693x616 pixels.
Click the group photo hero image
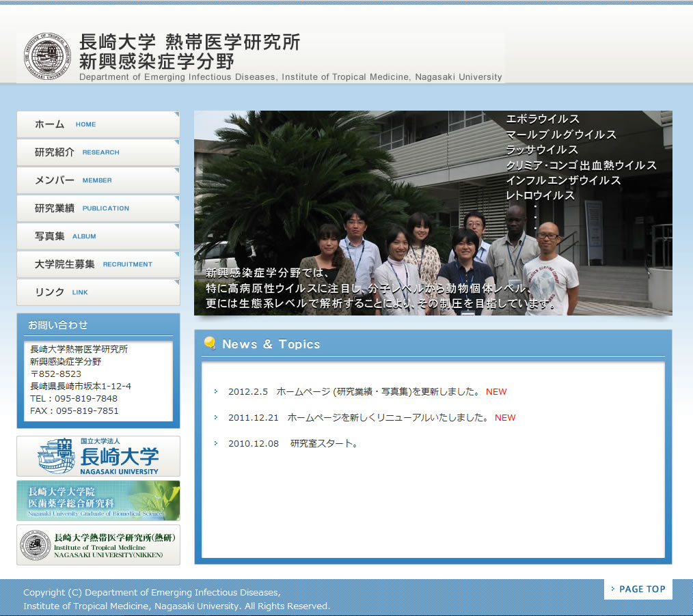433,213
